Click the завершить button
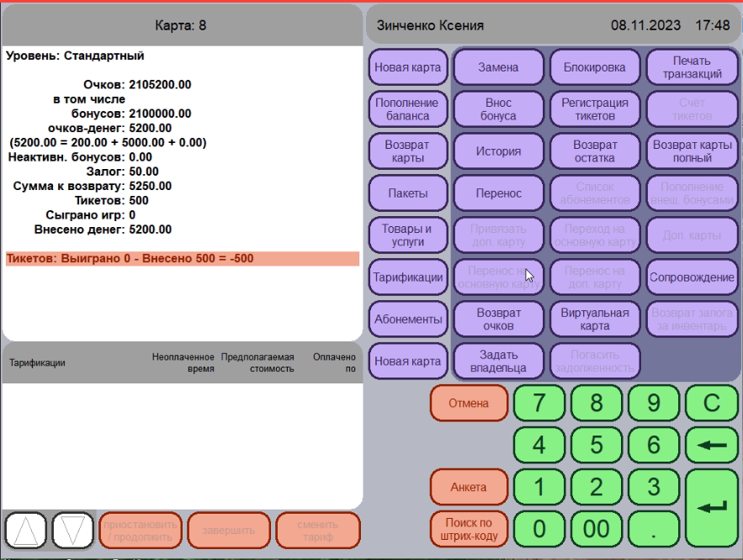This screenshot has width=743, height=560. point(229,531)
